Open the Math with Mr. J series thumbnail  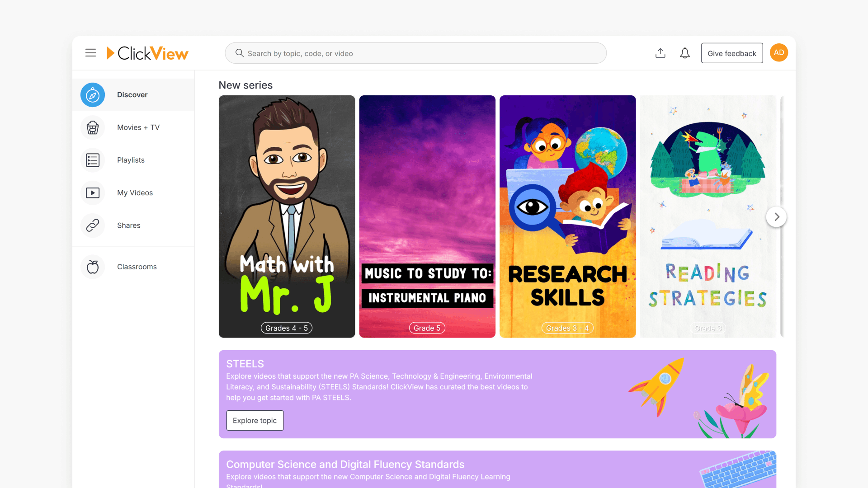(x=287, y=216)
